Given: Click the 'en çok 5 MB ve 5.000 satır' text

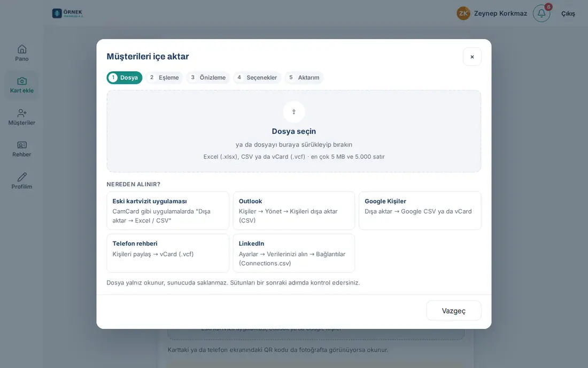Looking at the screenshot, I should (347, 157).
